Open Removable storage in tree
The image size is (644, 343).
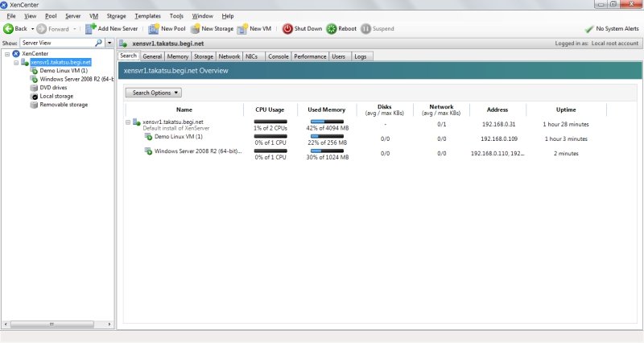[x=64, y=105]
